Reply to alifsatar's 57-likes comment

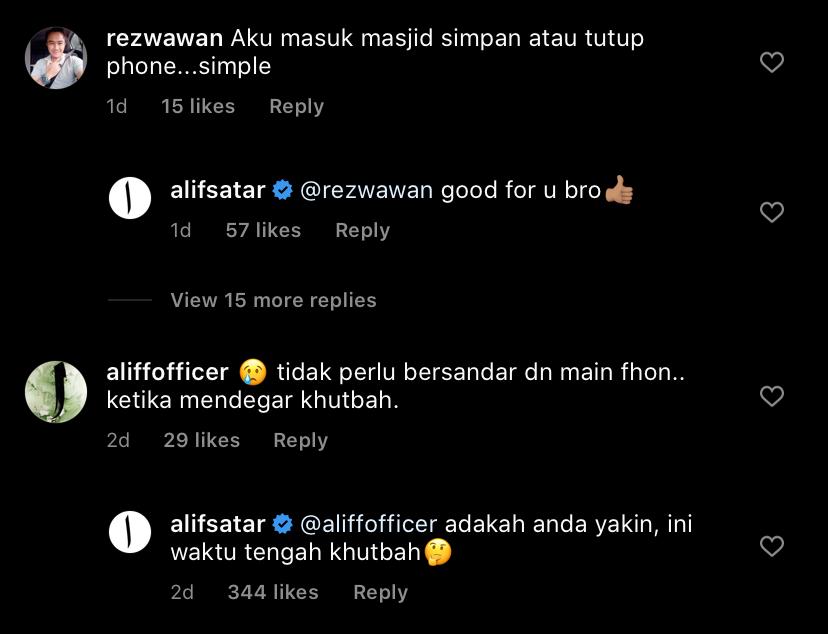point(362,231)
